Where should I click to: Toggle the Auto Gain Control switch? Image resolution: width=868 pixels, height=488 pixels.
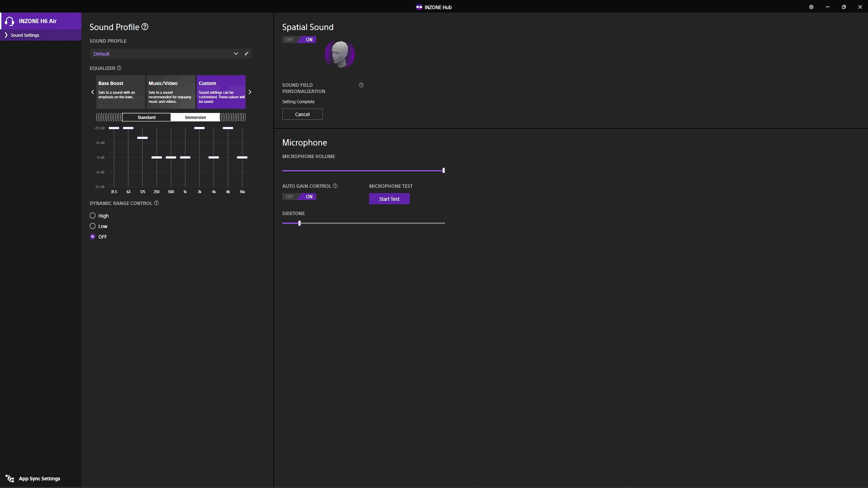tap(299, 197)
